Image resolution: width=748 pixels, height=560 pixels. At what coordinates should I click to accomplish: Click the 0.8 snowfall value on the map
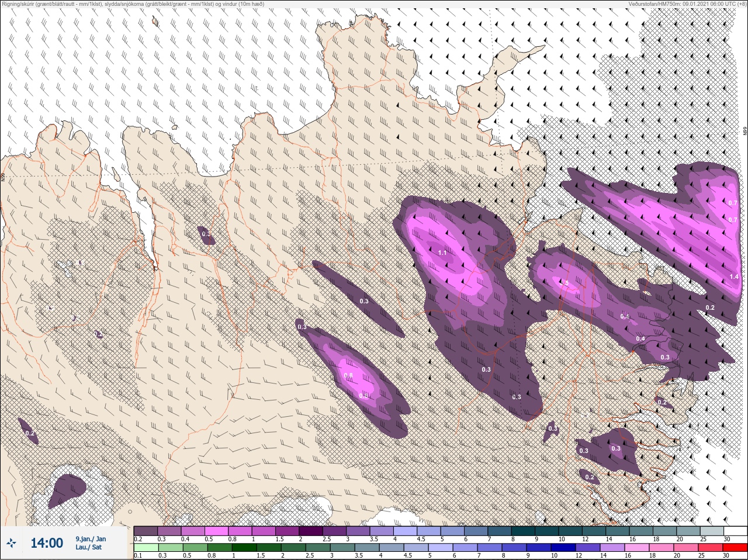(x=348, y=375)
